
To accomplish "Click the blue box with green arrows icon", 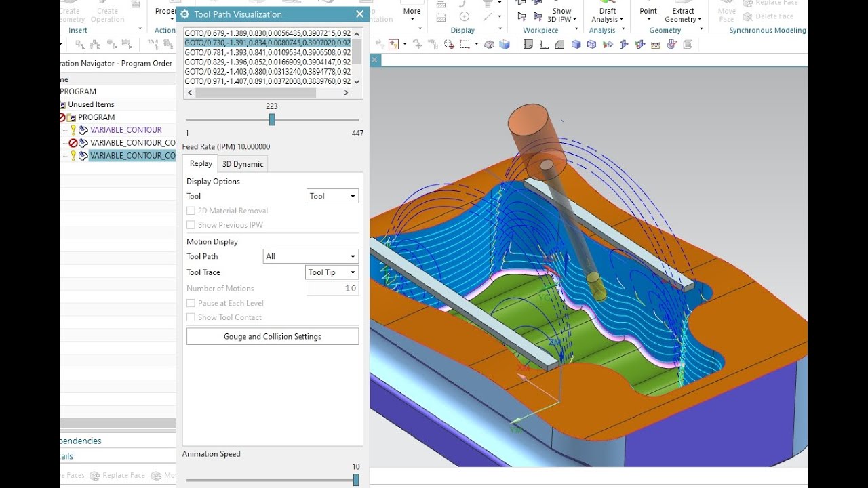I will tap(639, 44).
